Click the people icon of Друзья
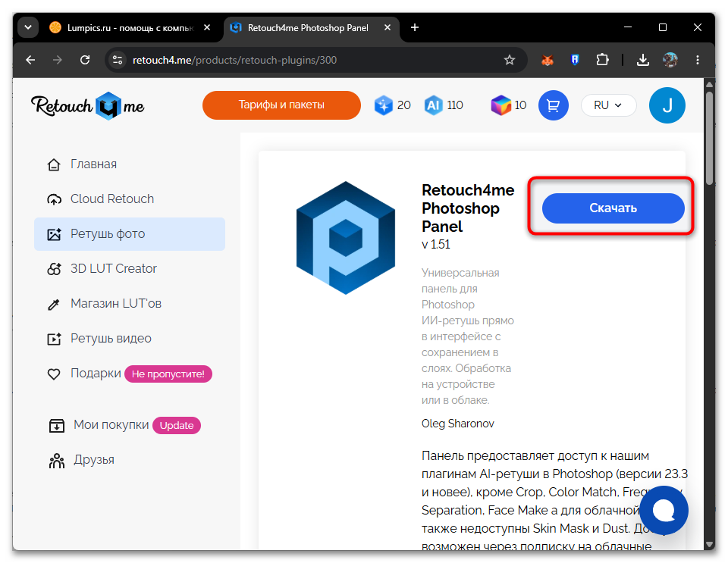728x563 pixels. pos(57,461)
